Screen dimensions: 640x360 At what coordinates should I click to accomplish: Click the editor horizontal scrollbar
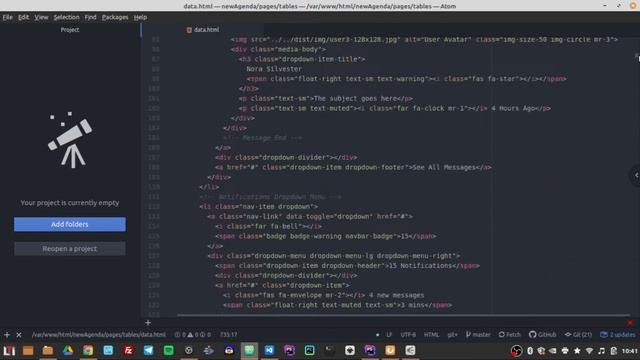tap(403, 315)
